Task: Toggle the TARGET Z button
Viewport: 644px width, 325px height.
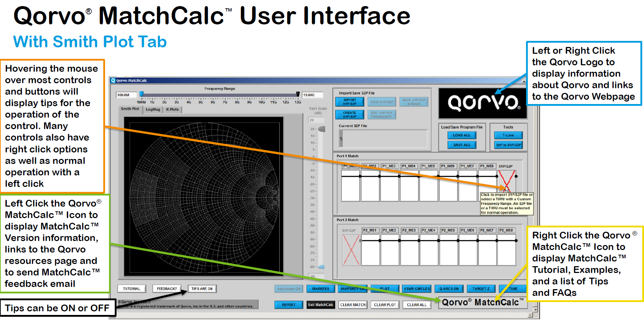Action: click(481, 289)
